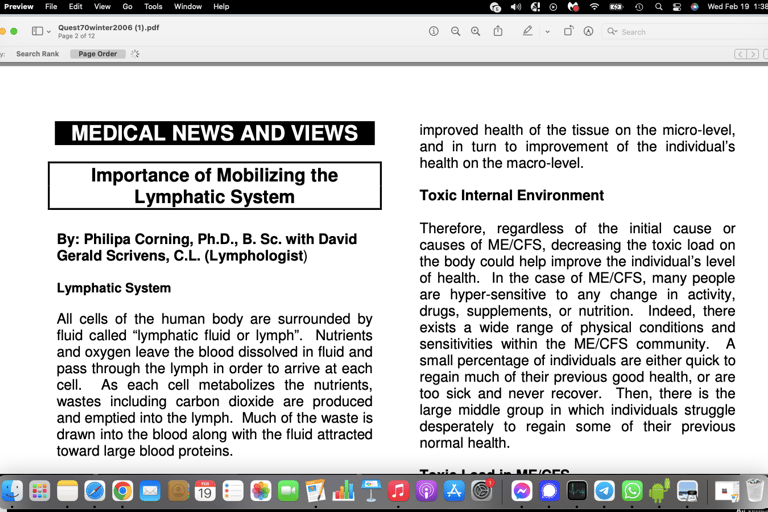Sort results by Search Rank

coord(37,54)
